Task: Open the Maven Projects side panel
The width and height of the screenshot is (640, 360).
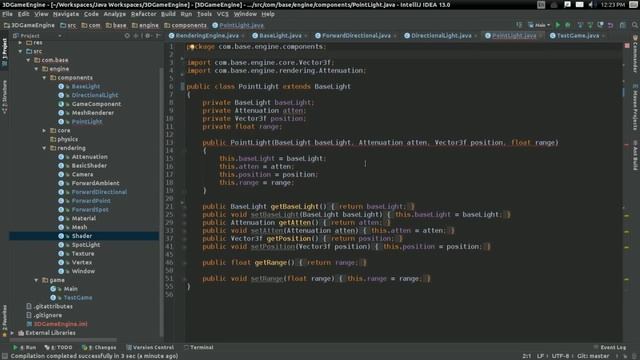Action: (x=635, y=107)
